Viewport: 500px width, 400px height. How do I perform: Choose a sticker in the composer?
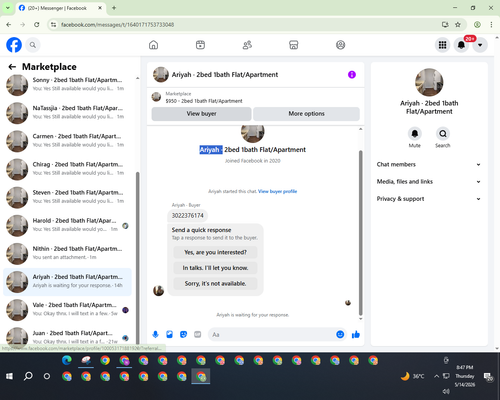[x=183, y=334]
